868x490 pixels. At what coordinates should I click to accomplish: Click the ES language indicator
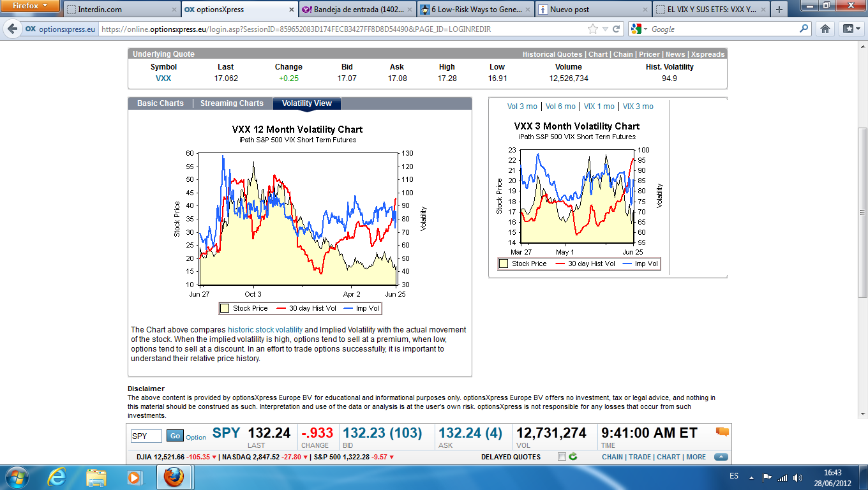pyautogui.click(x=734, y=477)
